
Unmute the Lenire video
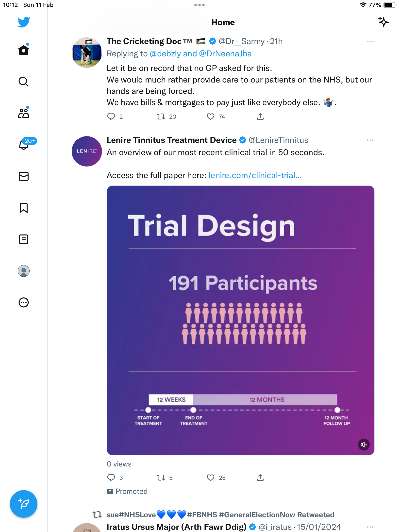point(364,444)
